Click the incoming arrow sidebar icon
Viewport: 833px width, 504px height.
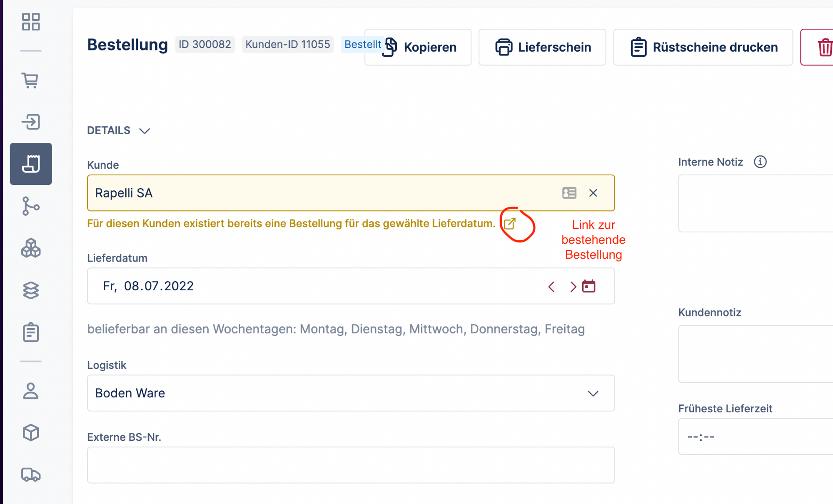(x=31, y=122)
